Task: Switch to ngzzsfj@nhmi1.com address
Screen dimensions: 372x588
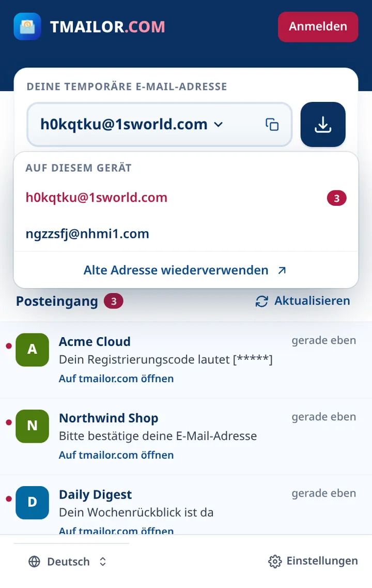Action: [186, 234]
